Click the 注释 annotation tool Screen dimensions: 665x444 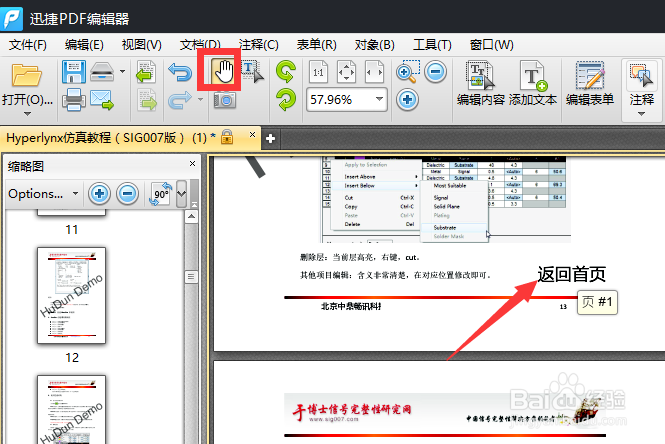(x=641, y=83)
